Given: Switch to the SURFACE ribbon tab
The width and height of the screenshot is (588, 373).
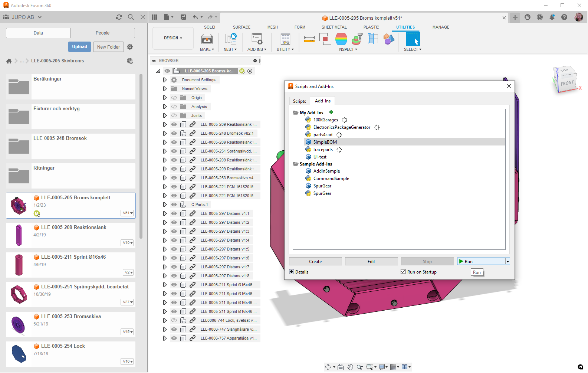Looking at the screenshot, I should pyautogui.click(x=242, y=27).
